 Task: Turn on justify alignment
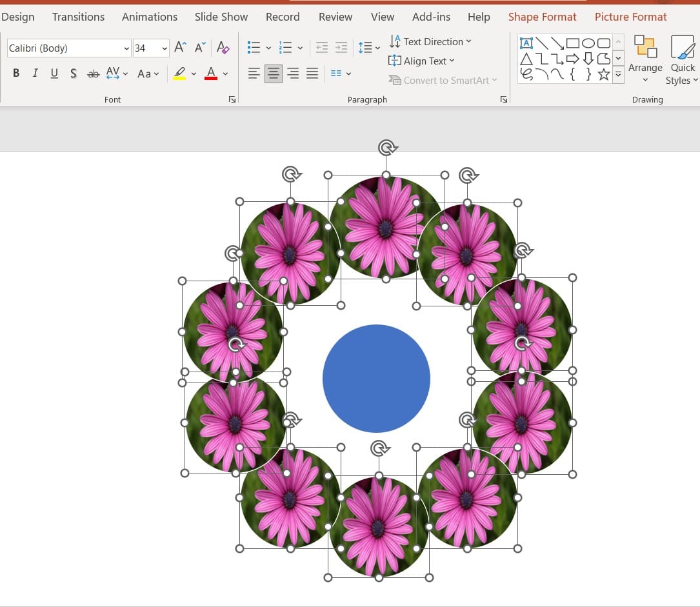tap(312, 73)
